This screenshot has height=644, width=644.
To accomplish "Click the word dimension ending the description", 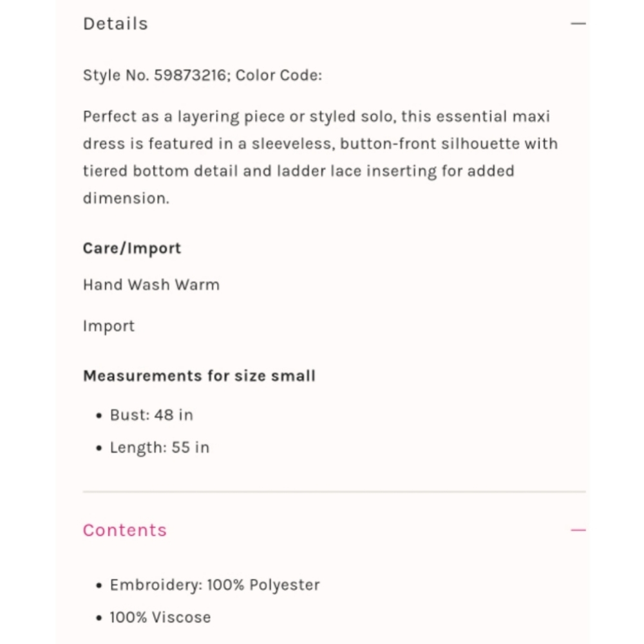I will coord(126,198).
